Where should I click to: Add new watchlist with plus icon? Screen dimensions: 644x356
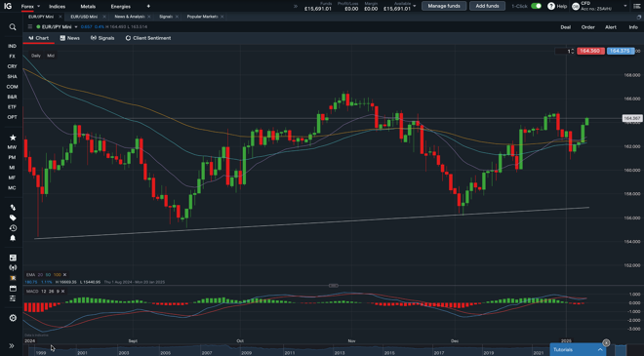click(x=148, y=6)
